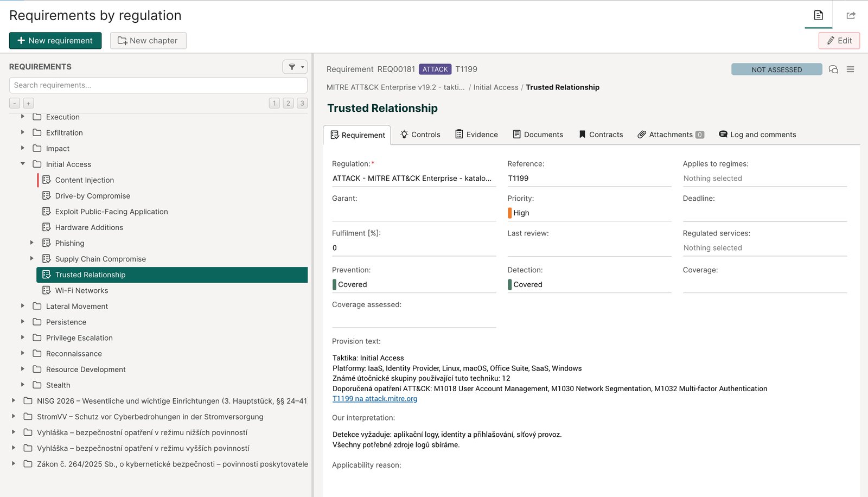868x497 pixels.
Task: Open the Attachments tab
Action: tap(671, 135)
